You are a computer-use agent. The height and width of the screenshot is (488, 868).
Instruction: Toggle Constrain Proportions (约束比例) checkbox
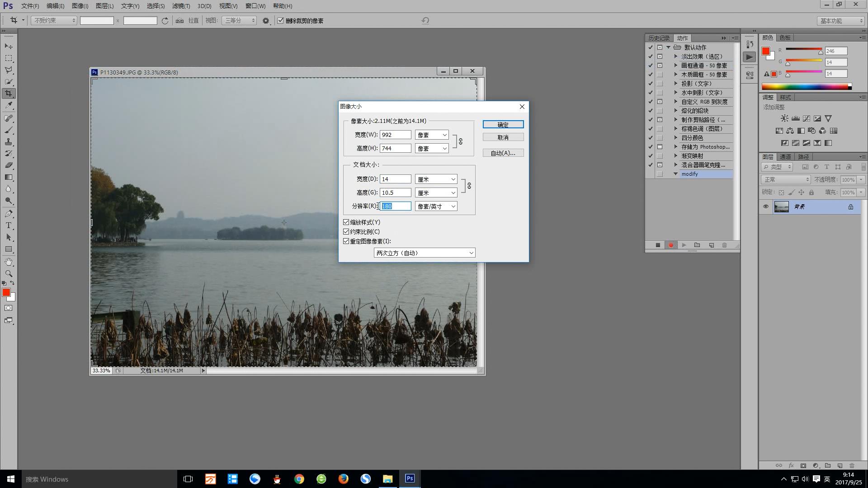click(346, 232)
